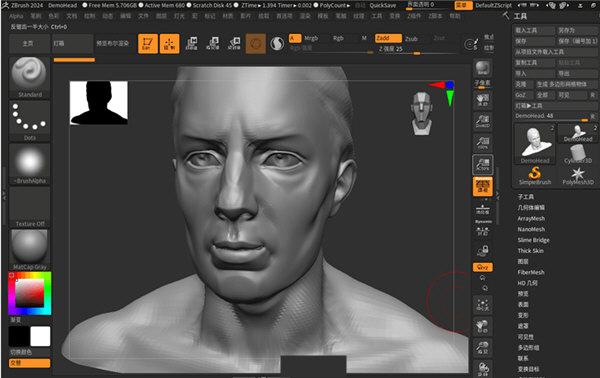
Task: Click the orange Gizmo 3D circle button
Action: click(x=256, y=43)
